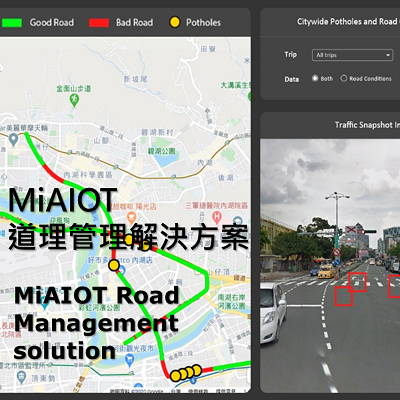Click the blue-grey pin left of 頂東勢
Screen dimensions: 400x400
(21, 378)
